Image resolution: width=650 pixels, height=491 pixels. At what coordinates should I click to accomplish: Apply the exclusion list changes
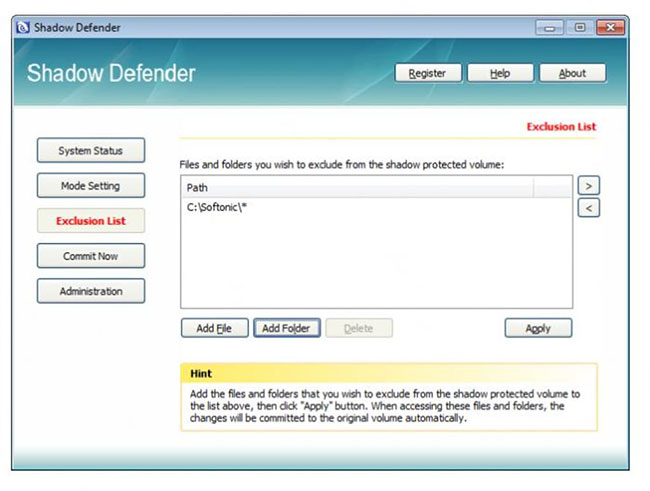[538, 328]
